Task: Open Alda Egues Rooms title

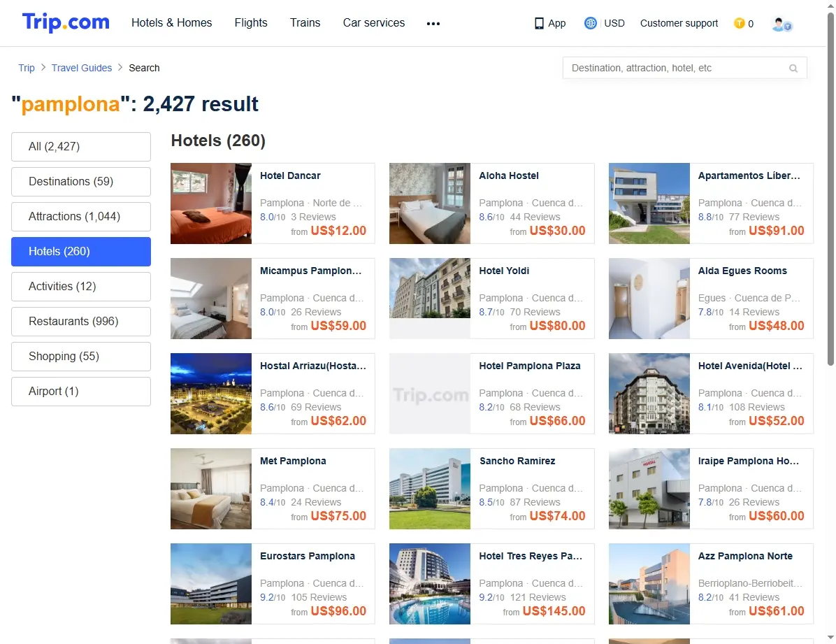Action: pos(742,271)
